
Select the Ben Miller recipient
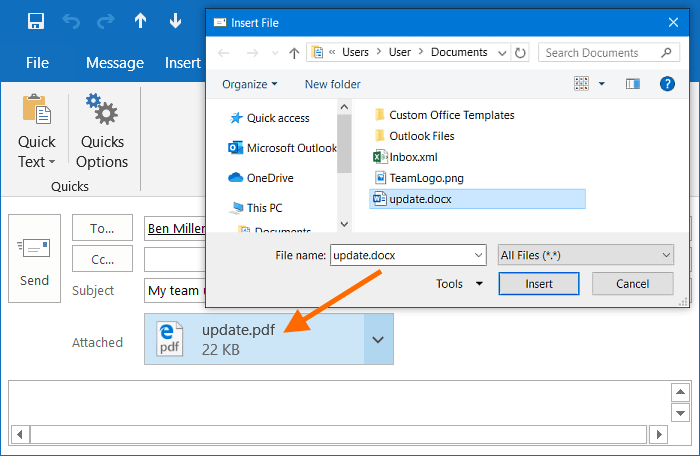click(x=176, y=228)
